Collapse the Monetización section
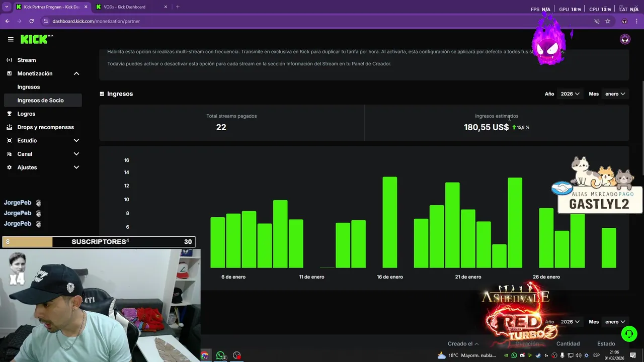Screen dimensions: 644x362 tap(76, 73)
